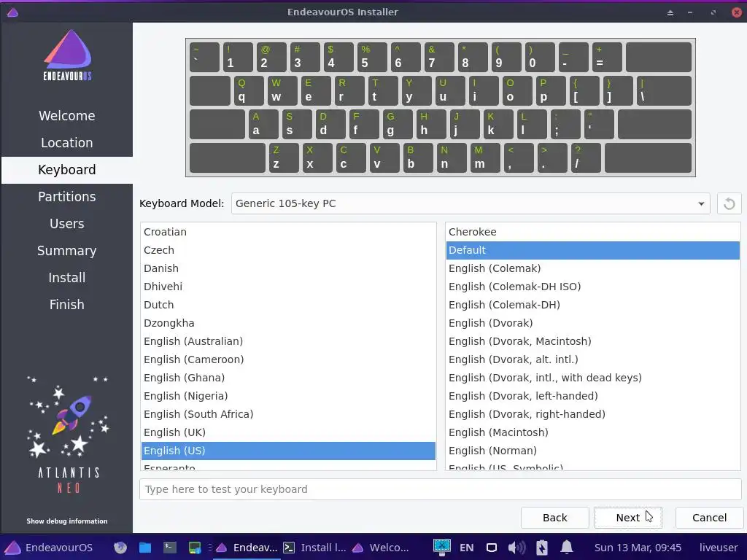The image size is (747, 560).
Task: Click the keyboard test input field
Action: point(440,489)
